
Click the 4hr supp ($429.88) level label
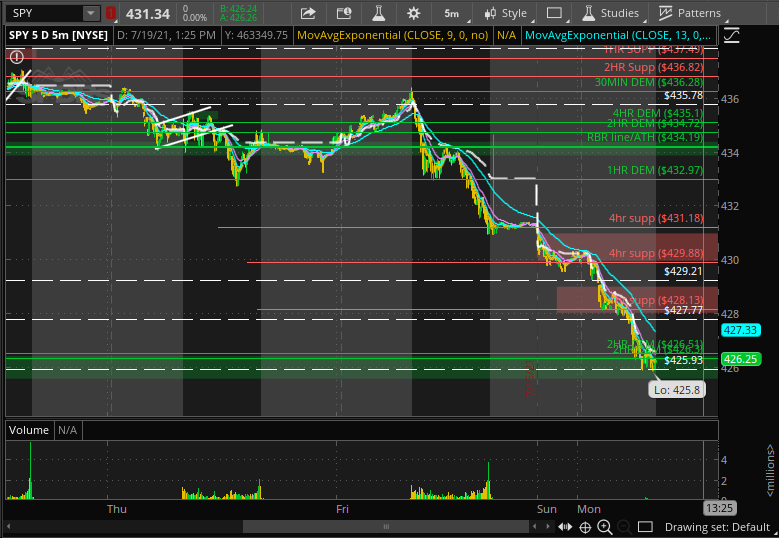point(656,253)
